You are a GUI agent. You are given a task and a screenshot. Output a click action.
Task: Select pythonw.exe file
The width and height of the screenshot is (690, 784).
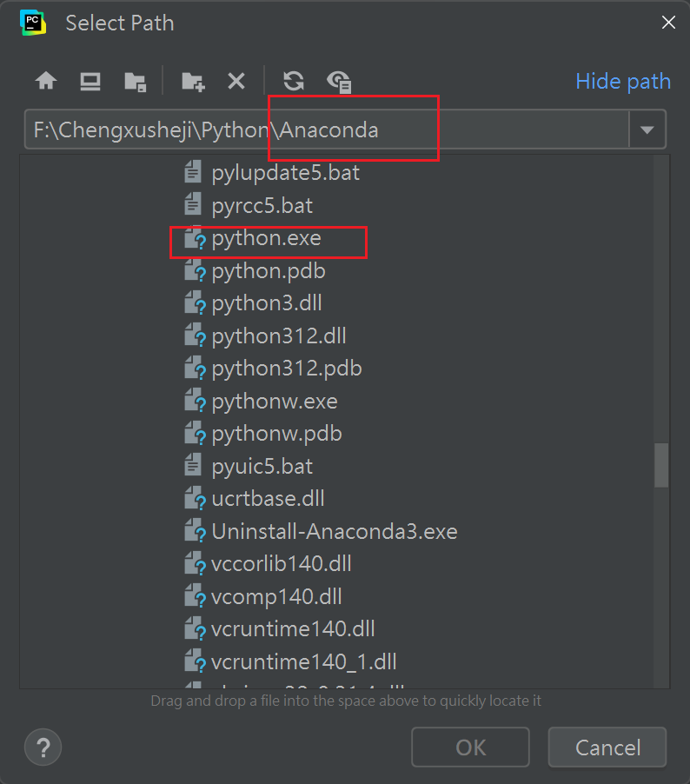275,402
